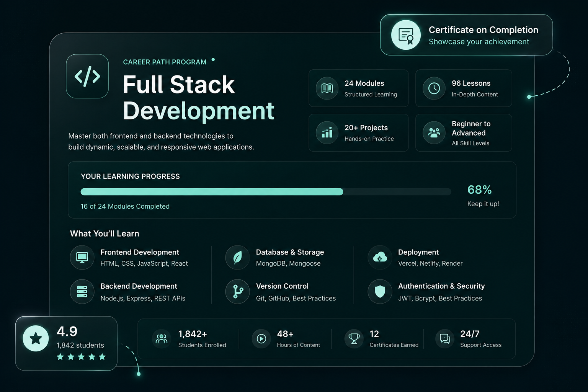Screen dimensions: 588x392
Task: Click the five-star rating row
Action: coord(81,357)
